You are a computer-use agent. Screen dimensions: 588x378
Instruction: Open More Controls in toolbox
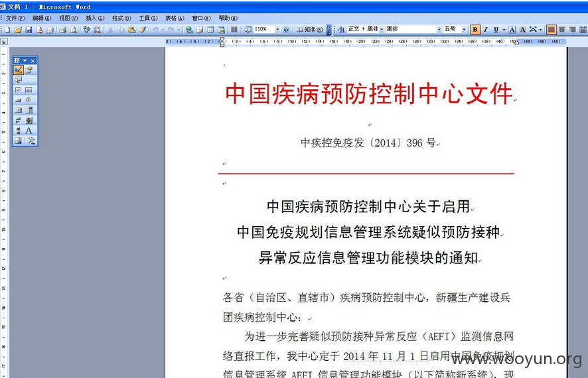[x=31, y=141]
